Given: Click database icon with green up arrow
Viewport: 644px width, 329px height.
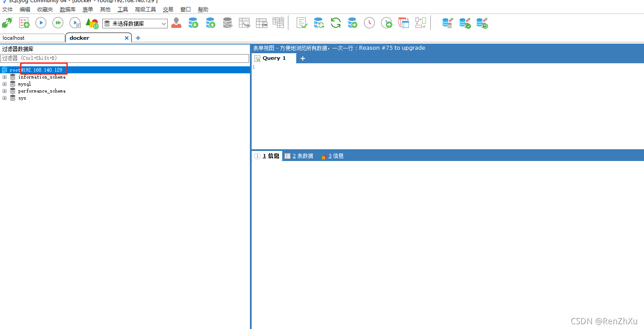Looking at the screenshot, I should click(x=211, y=23).
